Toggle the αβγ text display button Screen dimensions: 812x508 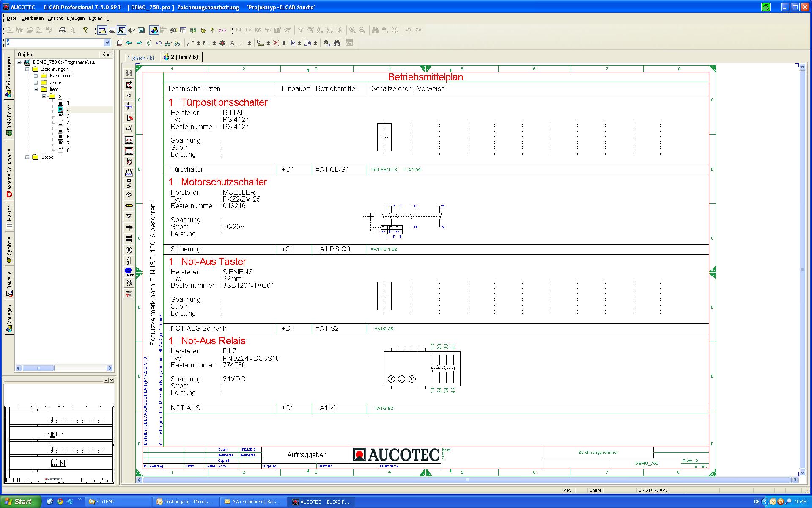[x=132, y=30]
